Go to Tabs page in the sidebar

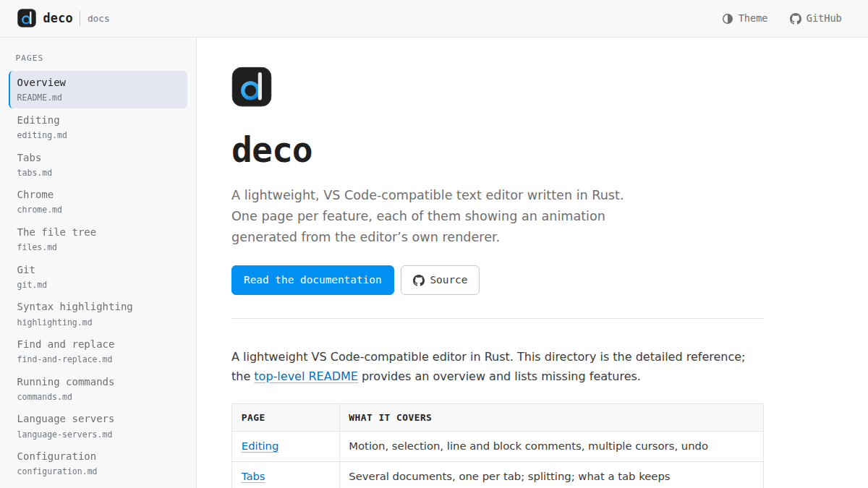pos(98,164)
